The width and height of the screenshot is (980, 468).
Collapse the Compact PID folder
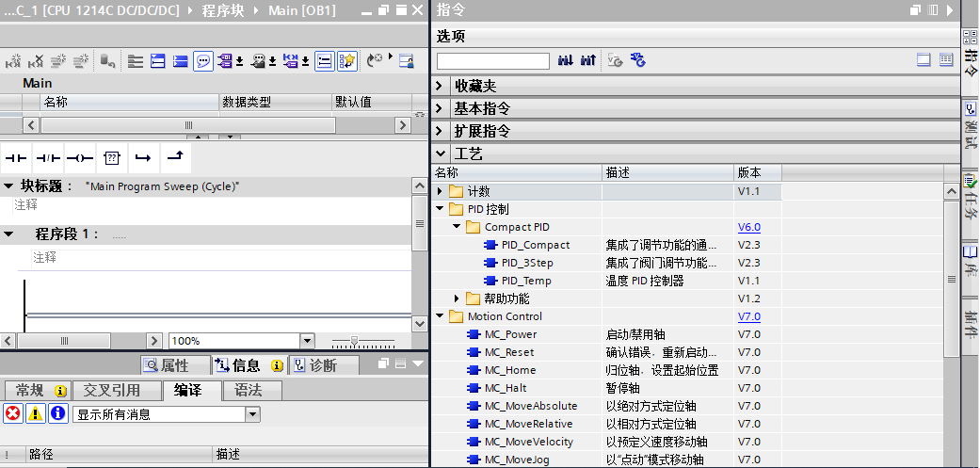pos(457,227)
